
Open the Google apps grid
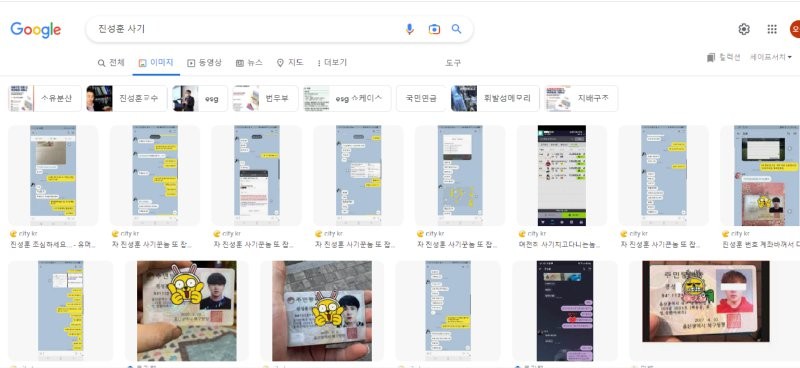[772, 29]
